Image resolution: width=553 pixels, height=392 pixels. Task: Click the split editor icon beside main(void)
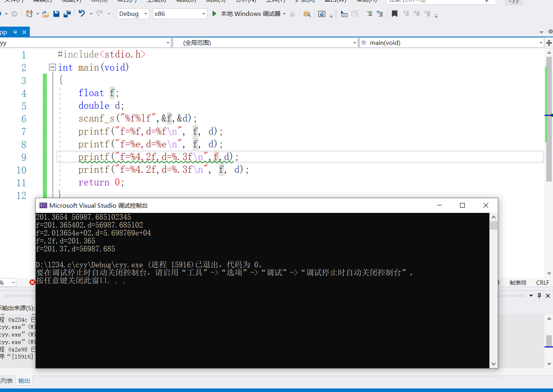pos(549,42)
